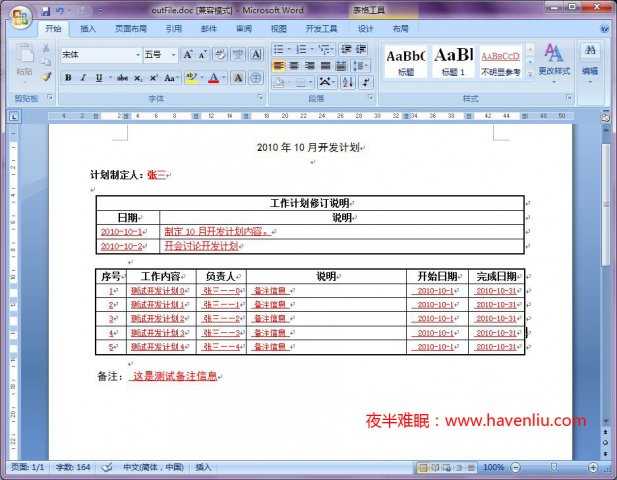This screenshot has height=480, width=617.
Task: Toggle Center paragraph alignment
Action: (294, 66)
